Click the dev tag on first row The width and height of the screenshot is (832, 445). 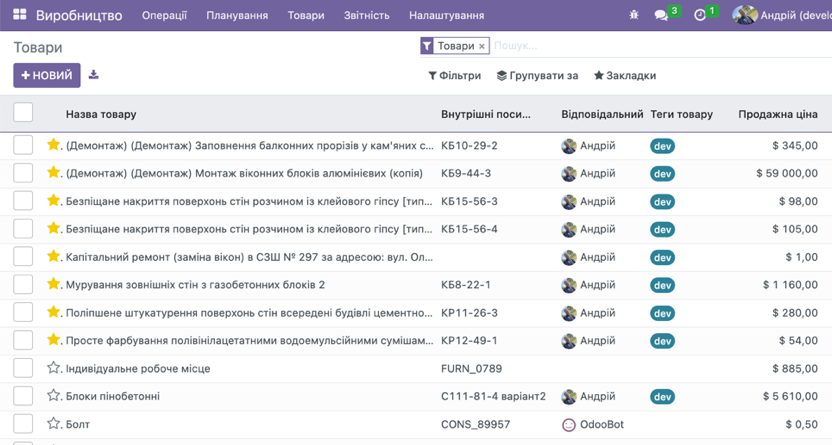662,146
